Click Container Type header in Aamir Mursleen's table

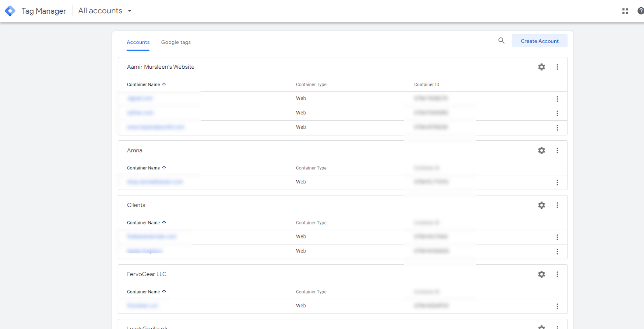[x=311, y=85]
